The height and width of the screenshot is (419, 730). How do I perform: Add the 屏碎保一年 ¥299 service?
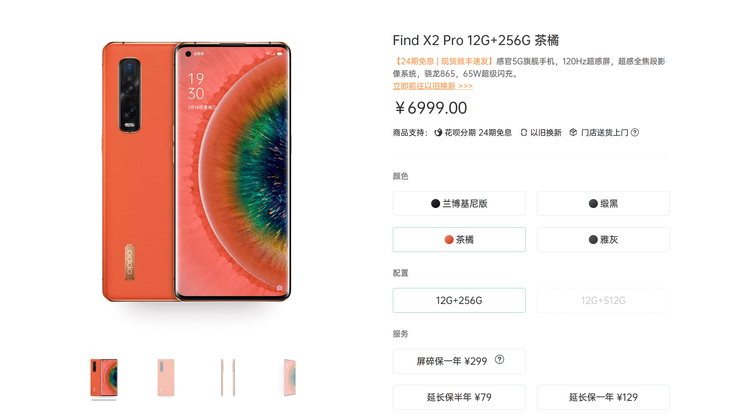(459, 361)
